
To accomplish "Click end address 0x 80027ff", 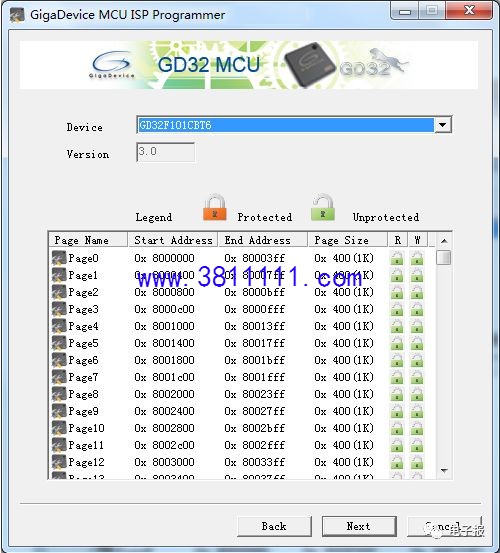I will tap(255, 411).
